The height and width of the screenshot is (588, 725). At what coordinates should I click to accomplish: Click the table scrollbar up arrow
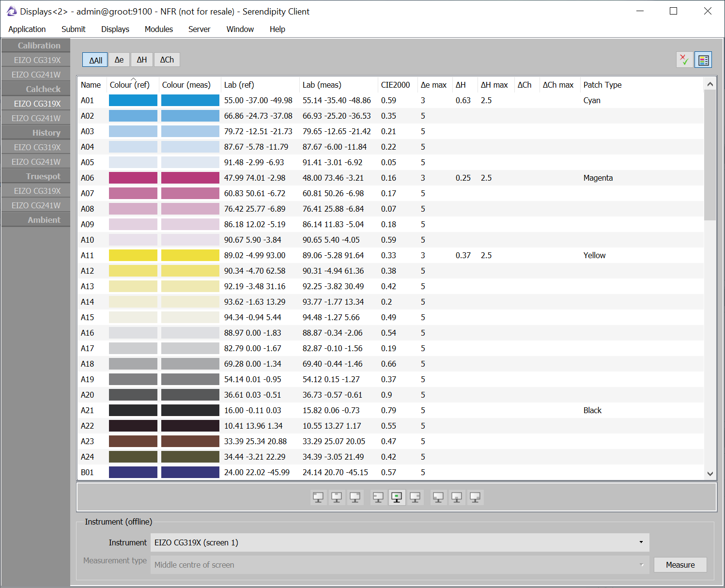710,84
